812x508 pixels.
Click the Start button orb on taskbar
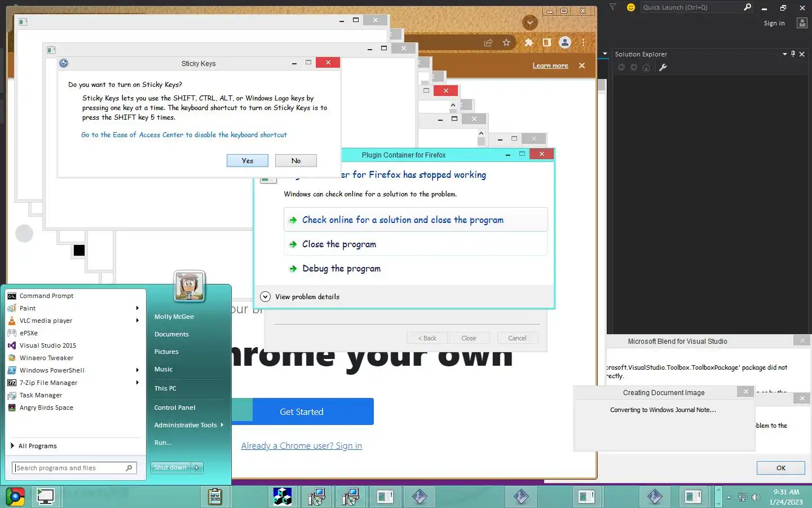click(15, 497)
